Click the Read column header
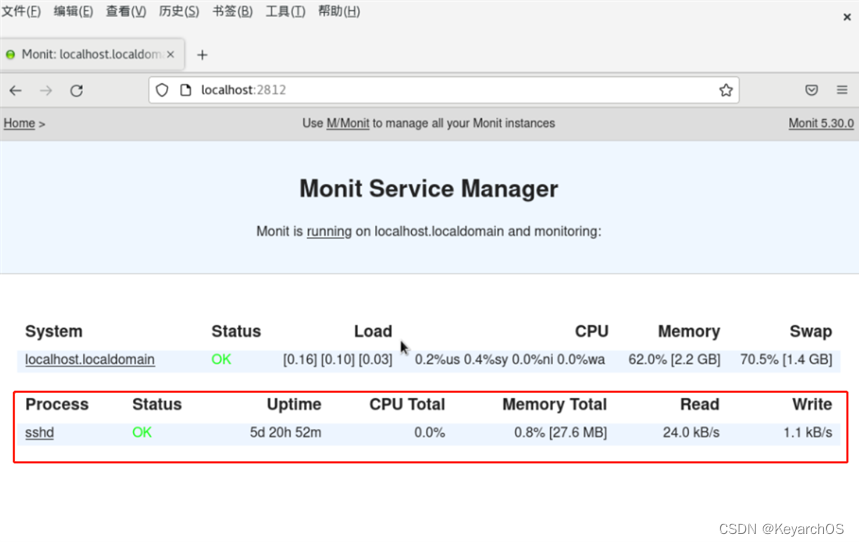Viewport: 859px width, 546px height. click(700, 404)
